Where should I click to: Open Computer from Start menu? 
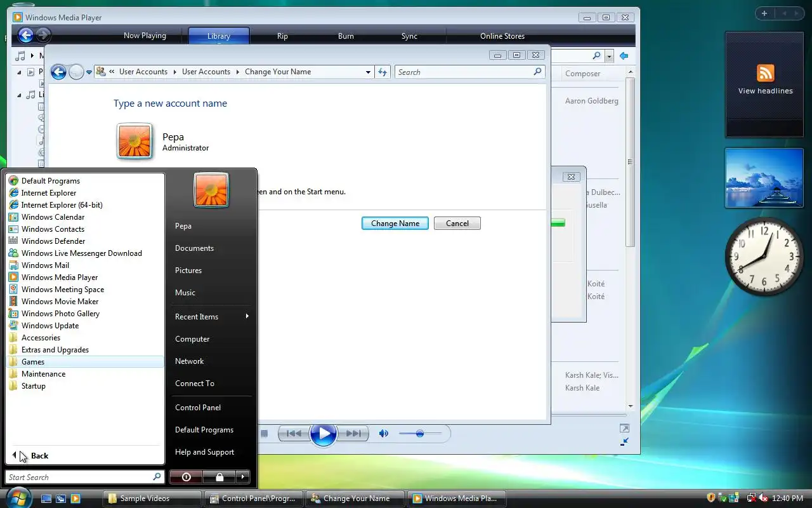pos(211,339)
